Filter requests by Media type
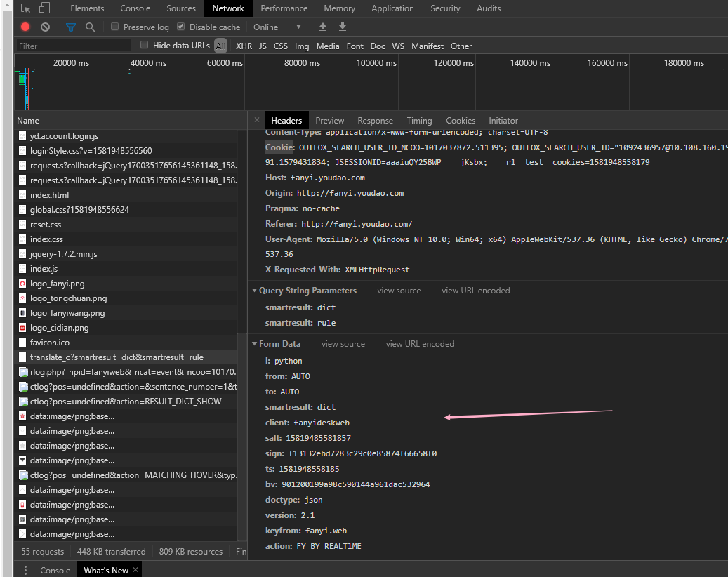728x577 pixels. coord(328,46)
